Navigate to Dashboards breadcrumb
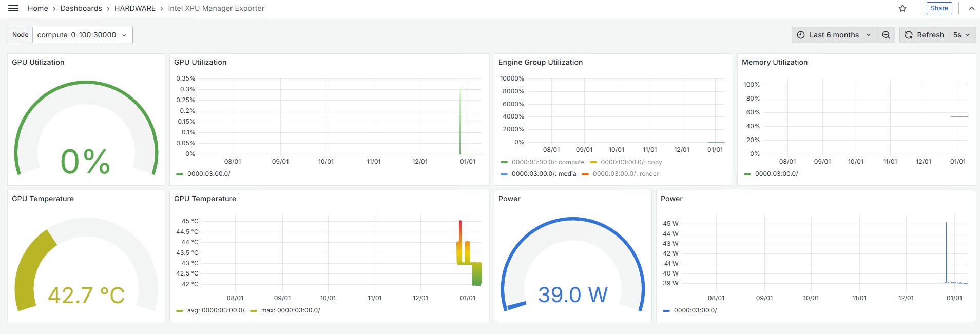 [81, 8]
